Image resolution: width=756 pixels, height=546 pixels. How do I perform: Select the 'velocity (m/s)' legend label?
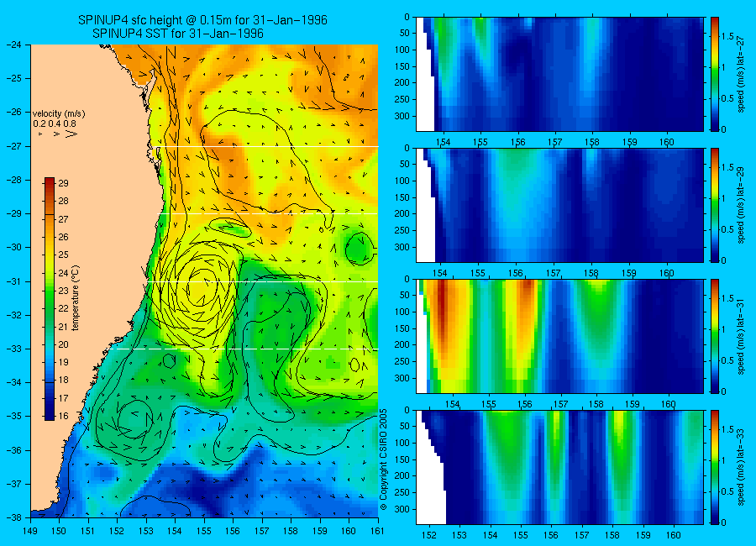tap(59, 114)
